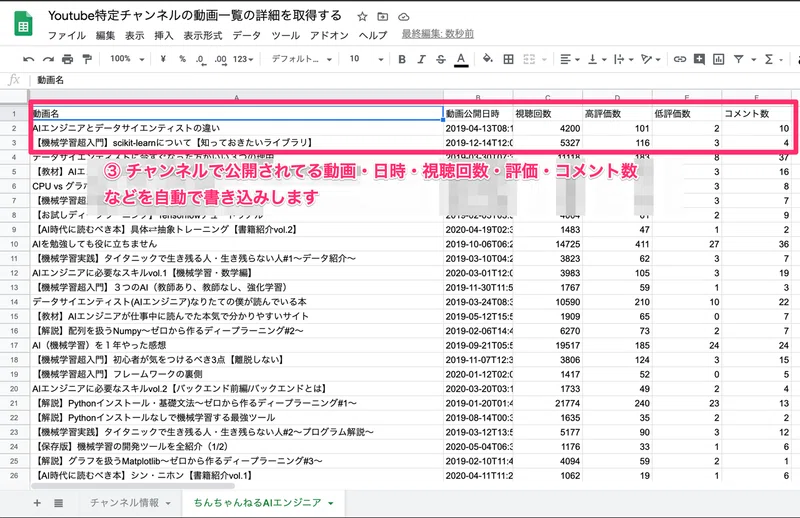Select header cell 視聴回数
800x518 pixels.
[547, 113]
